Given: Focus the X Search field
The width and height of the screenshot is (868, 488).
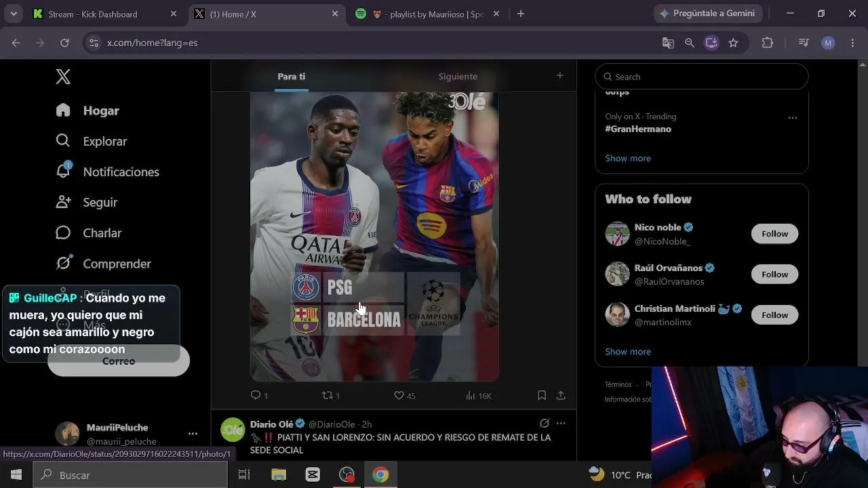Looking at the screenshot, I should tap(702, 77).
